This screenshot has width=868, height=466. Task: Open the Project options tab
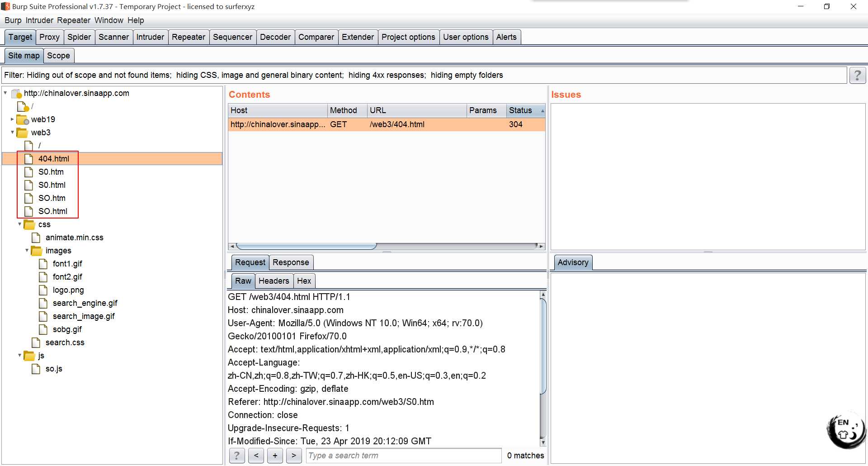coord(408,37)
